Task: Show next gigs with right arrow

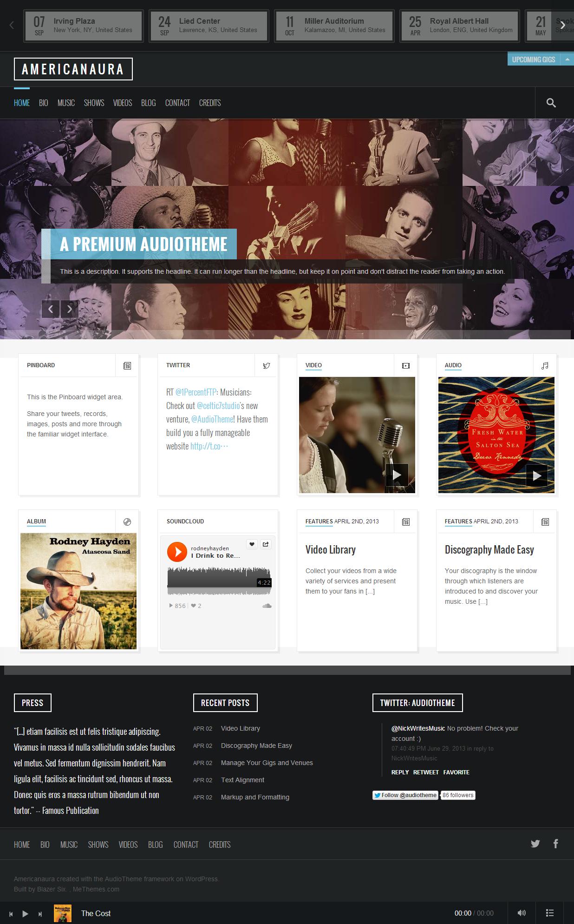Action: pos(563,25)
